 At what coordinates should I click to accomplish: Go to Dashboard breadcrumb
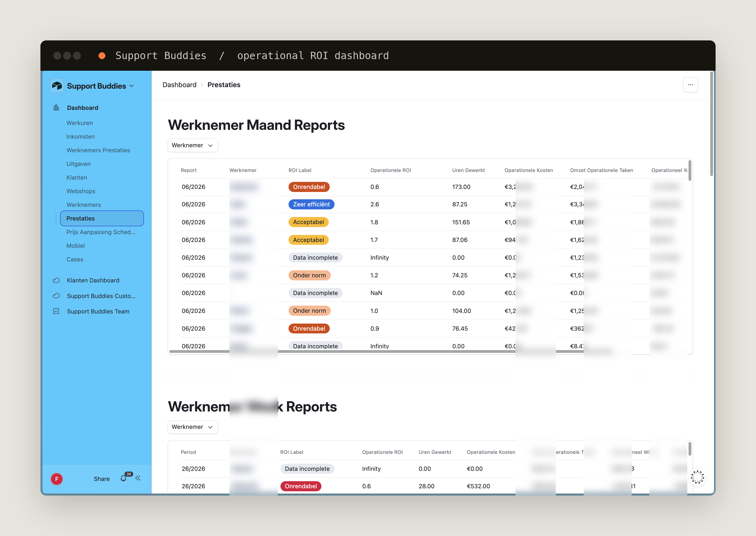(x=179, y=85)
